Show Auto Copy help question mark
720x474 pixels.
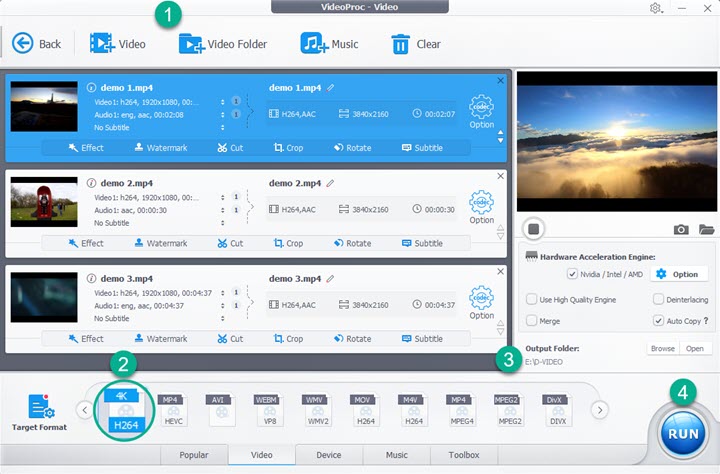coord(706,321)
